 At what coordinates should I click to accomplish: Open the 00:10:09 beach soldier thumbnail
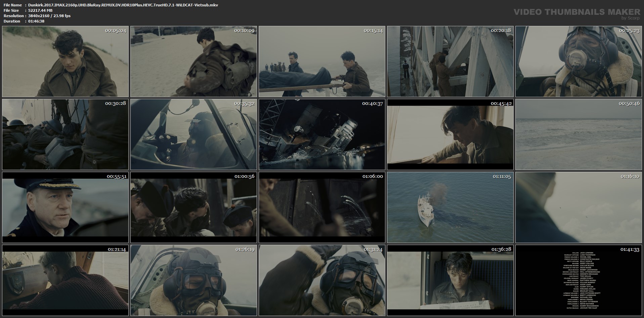[x=194, y=62]
